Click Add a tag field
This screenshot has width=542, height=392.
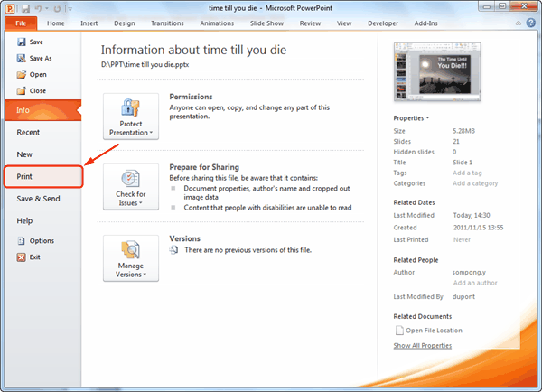467,173
